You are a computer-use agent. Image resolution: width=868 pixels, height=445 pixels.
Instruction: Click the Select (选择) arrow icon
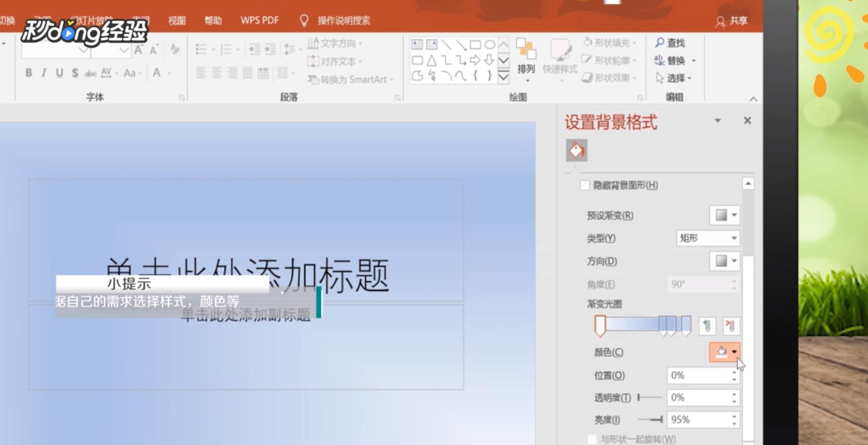pos(661,78)
